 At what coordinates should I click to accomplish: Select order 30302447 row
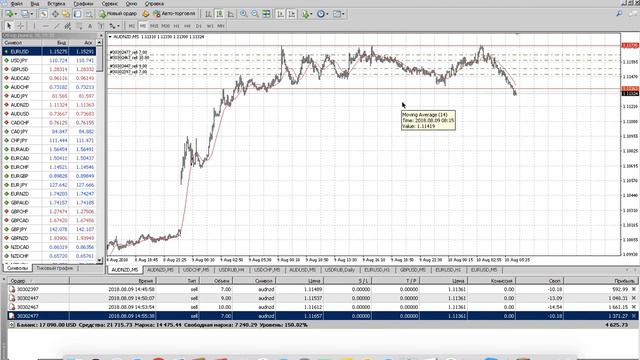(322, 298)
